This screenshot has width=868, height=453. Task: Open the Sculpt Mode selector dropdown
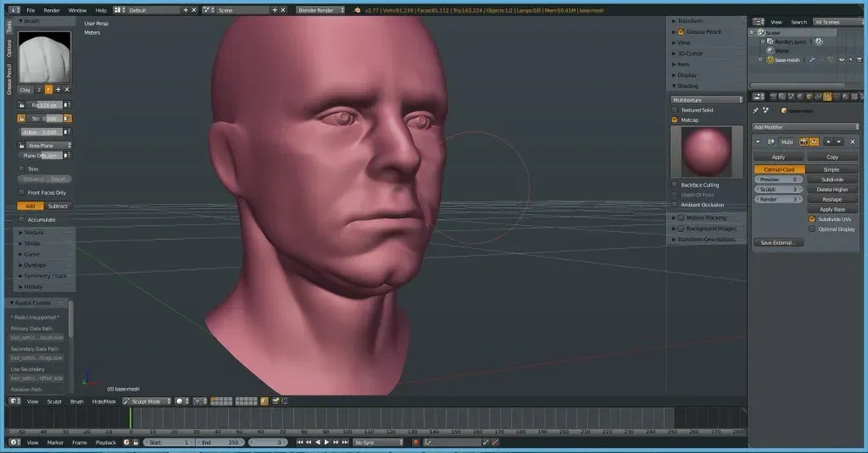click(147, 401)
